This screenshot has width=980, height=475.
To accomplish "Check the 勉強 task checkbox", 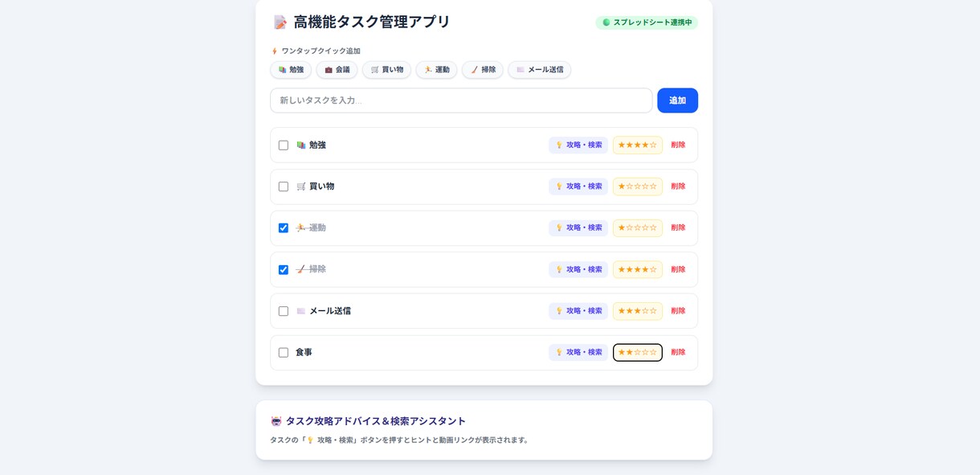I will click(284, 145).
